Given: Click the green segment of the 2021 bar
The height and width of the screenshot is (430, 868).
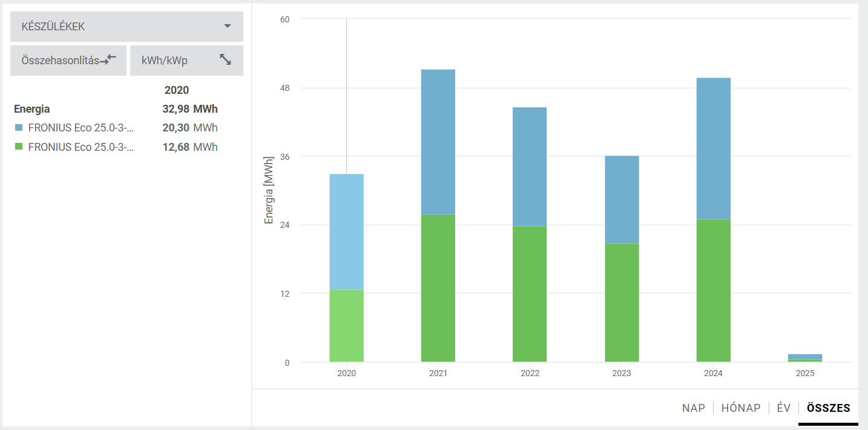Looking at the screenshot, I should point(438,288).
